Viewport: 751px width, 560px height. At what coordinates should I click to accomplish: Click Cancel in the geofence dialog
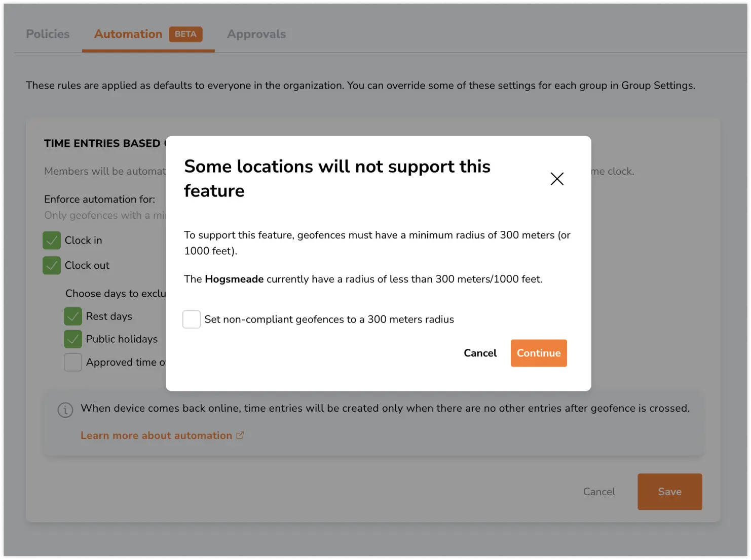pos(480,353)
